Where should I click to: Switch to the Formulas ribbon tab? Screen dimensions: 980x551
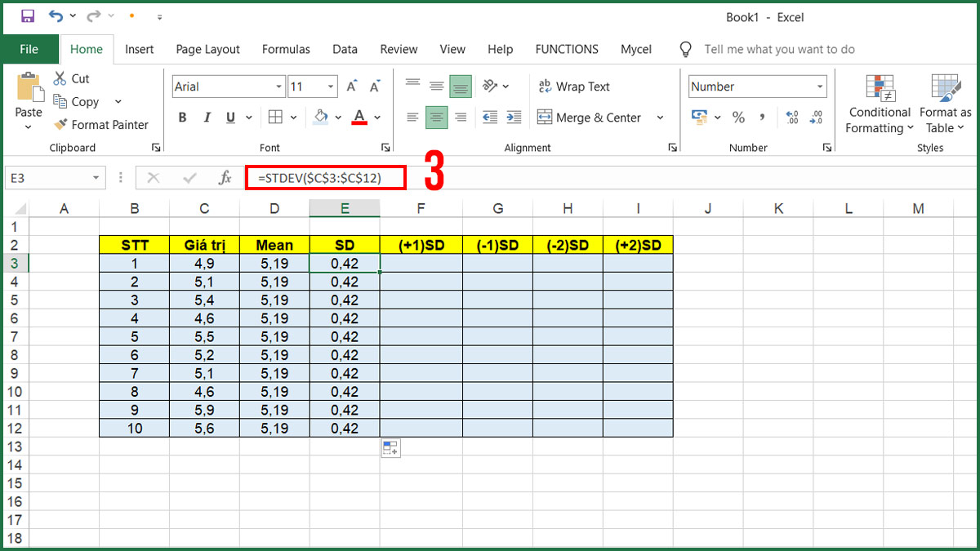point(286,49)
